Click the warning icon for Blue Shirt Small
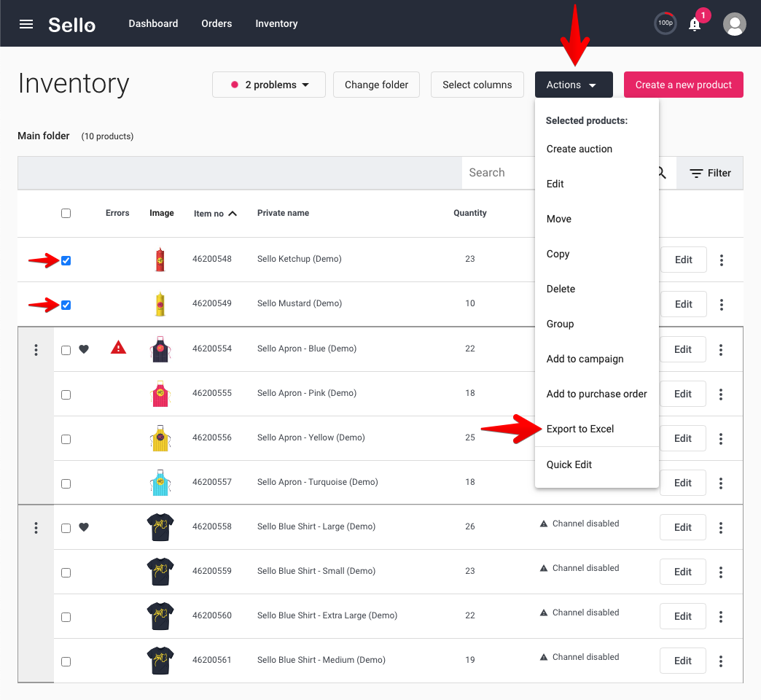761x700 pixels. 544,568
